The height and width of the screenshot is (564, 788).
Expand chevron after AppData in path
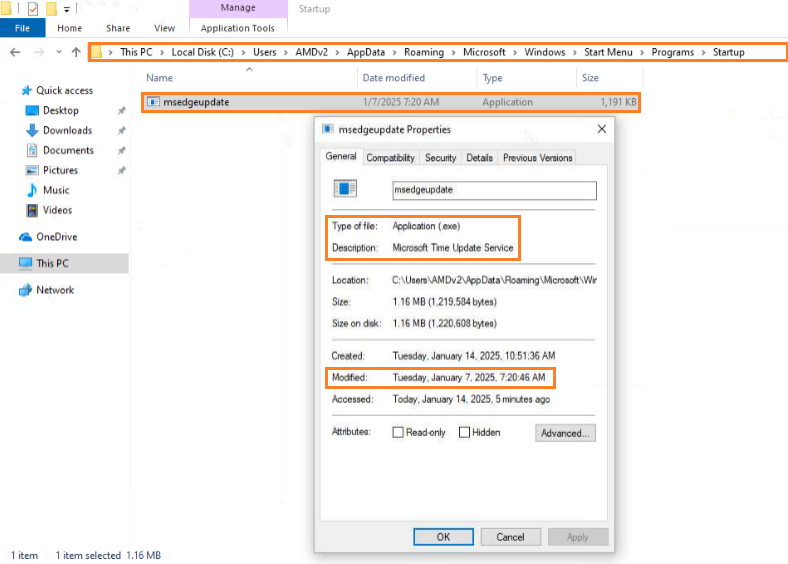(395, 53)
